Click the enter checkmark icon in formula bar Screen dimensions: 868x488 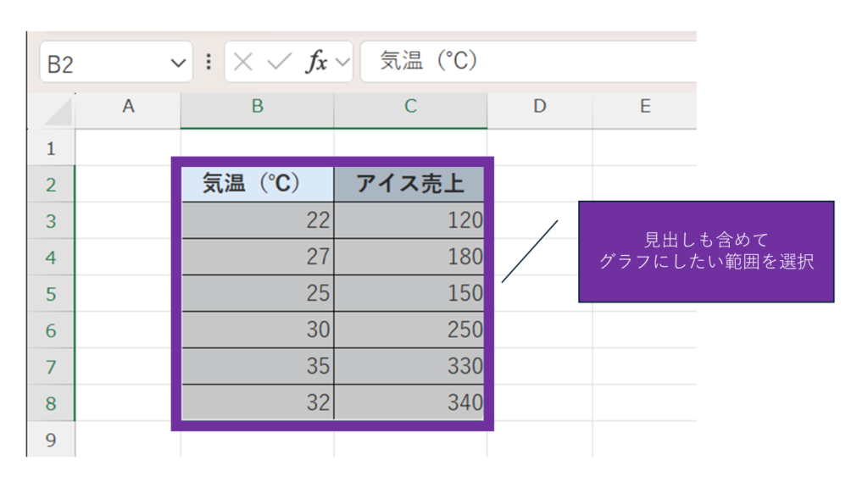coord(279,62)
